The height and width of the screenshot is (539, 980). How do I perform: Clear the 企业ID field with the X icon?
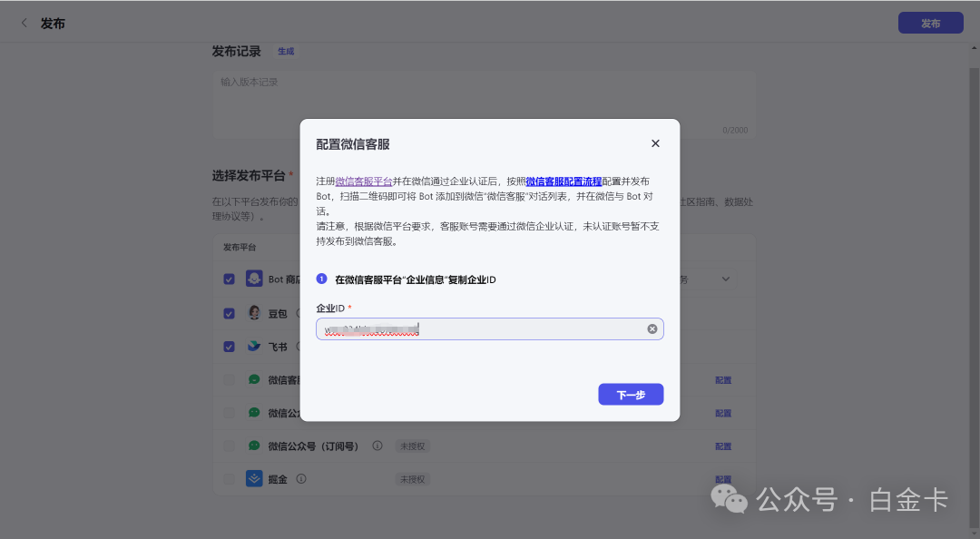click(x=652, y=328)
